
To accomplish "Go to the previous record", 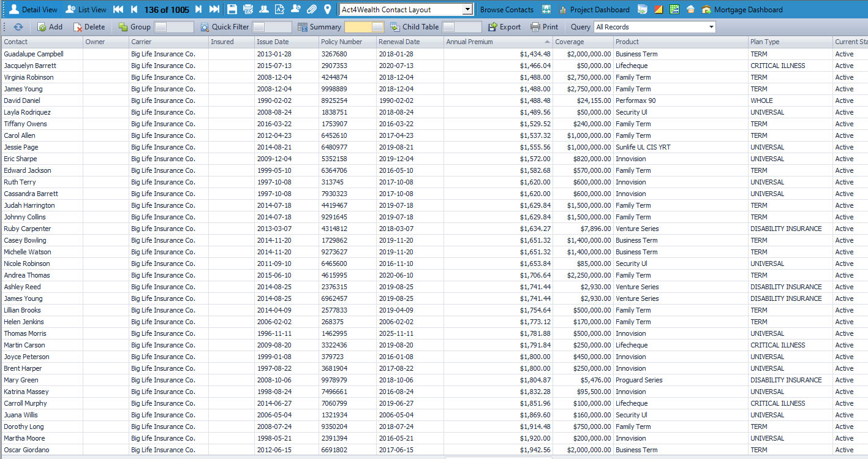I will (x=134, y=9).
